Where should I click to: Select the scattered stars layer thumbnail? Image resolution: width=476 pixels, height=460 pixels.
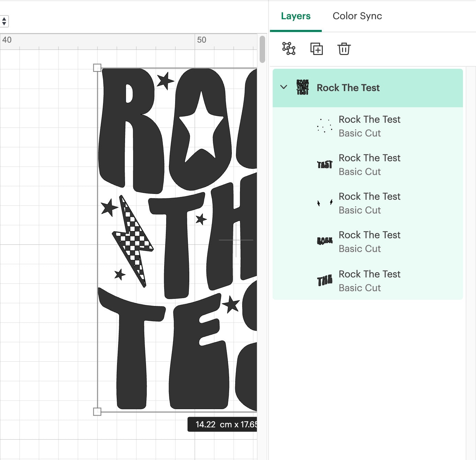point(324,126)
